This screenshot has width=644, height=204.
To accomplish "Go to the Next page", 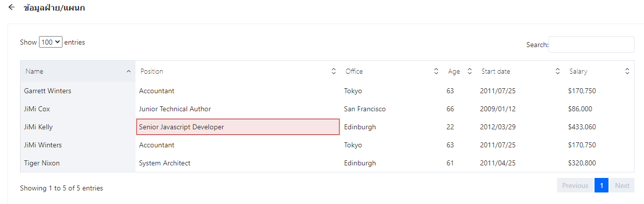I will point(622,185).
